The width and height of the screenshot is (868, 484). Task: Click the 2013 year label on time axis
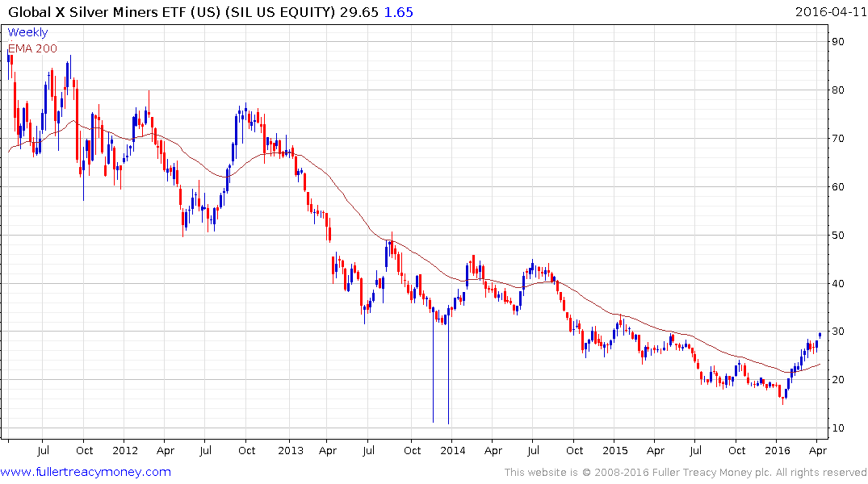pos(291,450)
